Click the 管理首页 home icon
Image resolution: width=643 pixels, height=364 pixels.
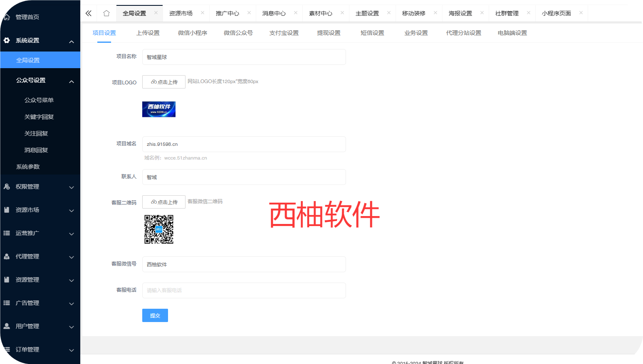coord(7,17)
